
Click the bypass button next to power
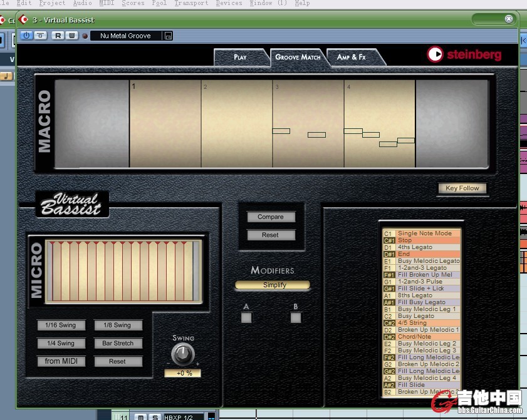41,36
